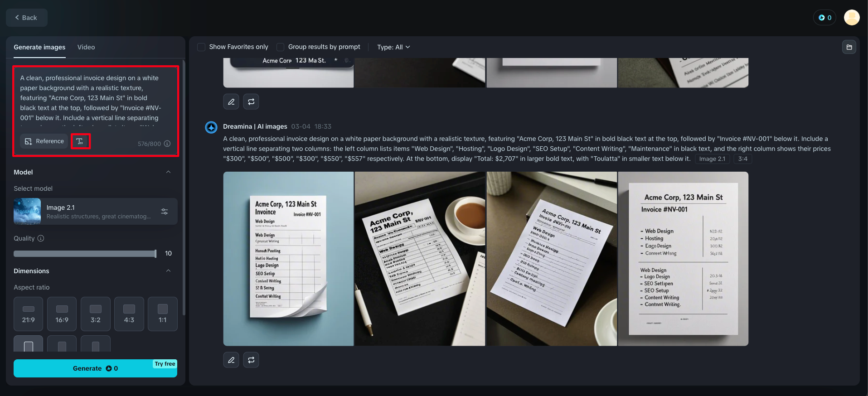Viewport: 868px width, 396px height.
Task: Click the Try free badge
Action: click(x=165, y=364)
